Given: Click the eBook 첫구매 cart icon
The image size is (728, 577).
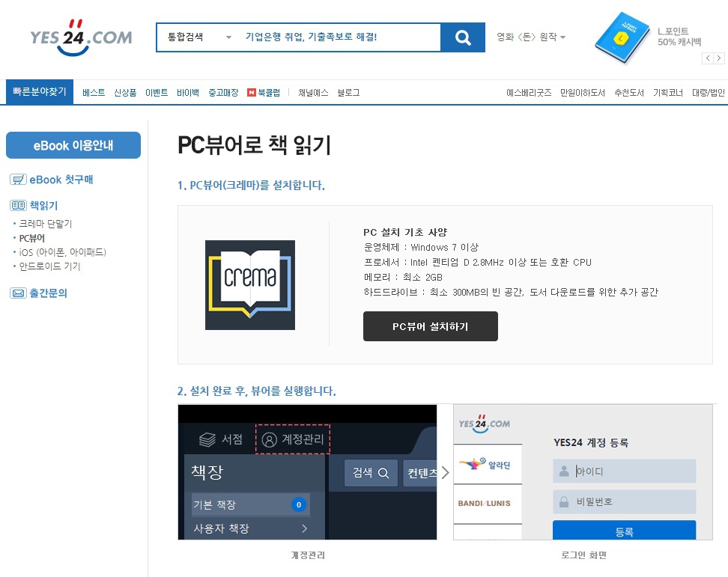Looking at the screenshot, I should tap(18, 180).
